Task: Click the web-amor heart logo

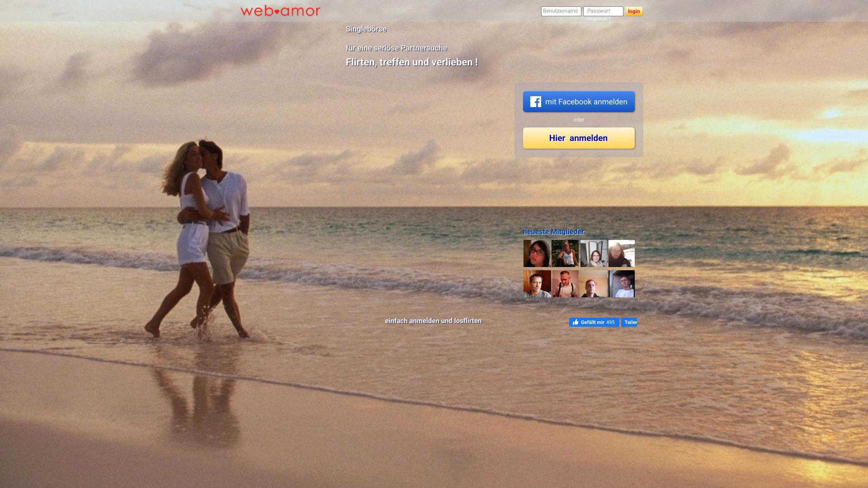Action: click(280, 11)
